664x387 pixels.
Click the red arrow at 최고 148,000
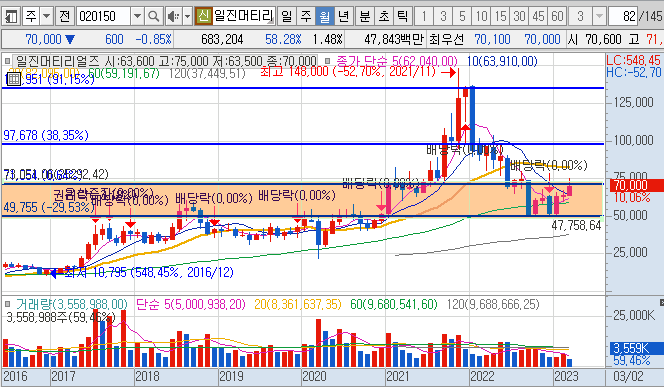448,72
